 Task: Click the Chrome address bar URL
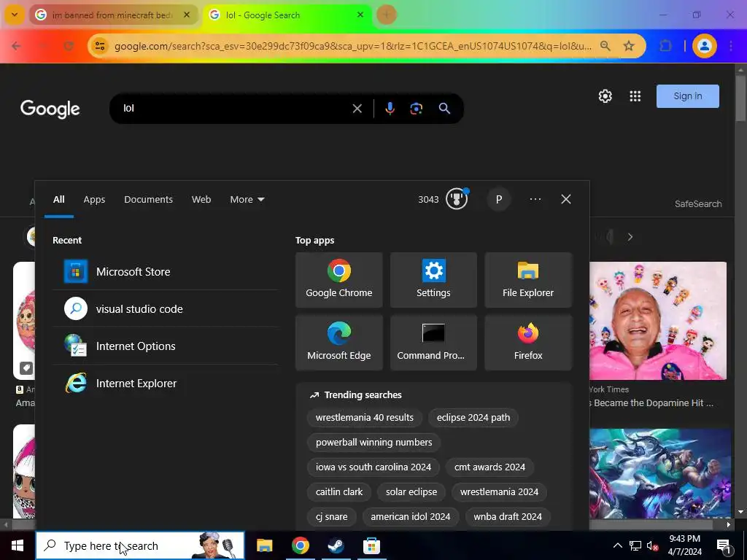pyautogui.click(x=353, y=46)
